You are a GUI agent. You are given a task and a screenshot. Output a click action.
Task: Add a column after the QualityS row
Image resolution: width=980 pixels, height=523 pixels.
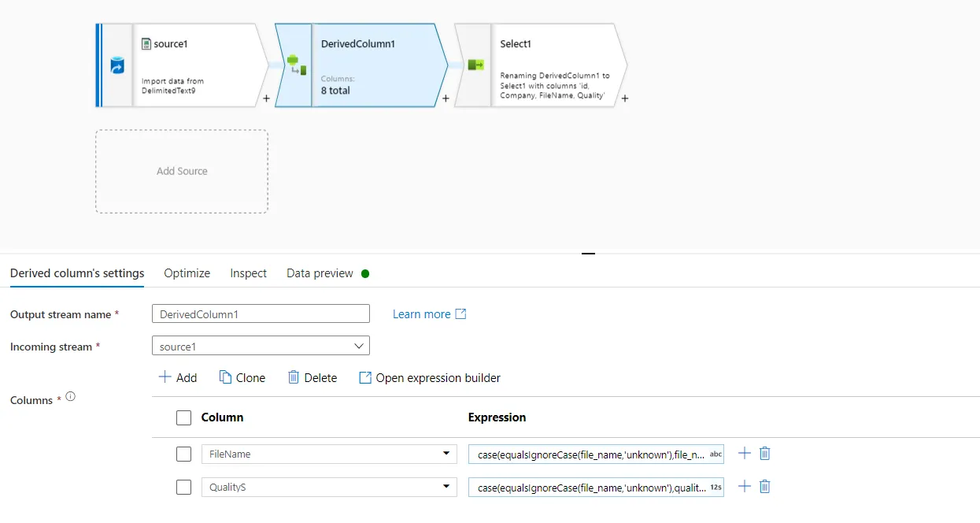744,487
